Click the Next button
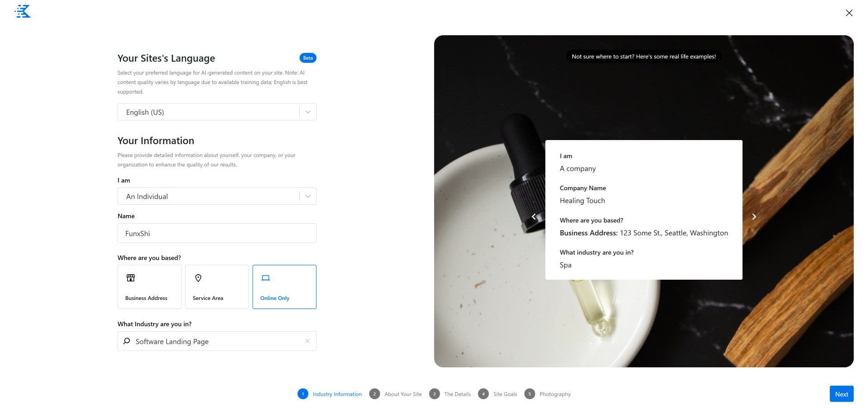Image resolution: width=868 pixels, height=408 pixels. [x=841, y=394]
